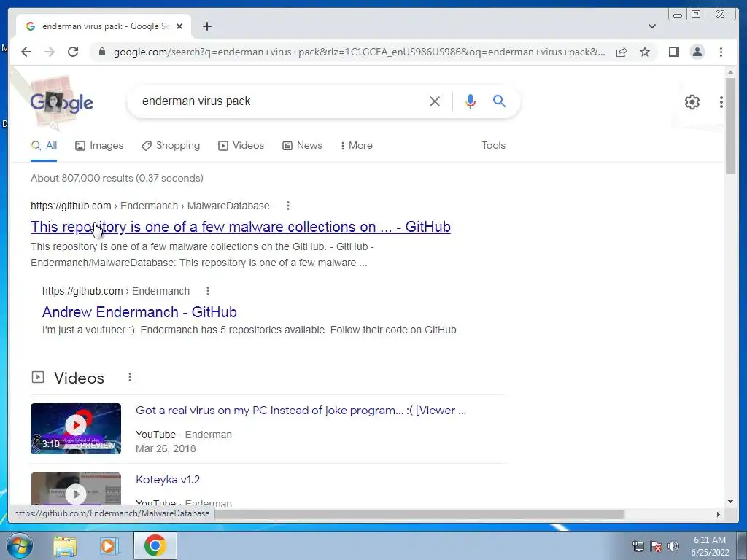Clear the search query with X
This screenshot has width=747, height=560.
click(435, 101)
